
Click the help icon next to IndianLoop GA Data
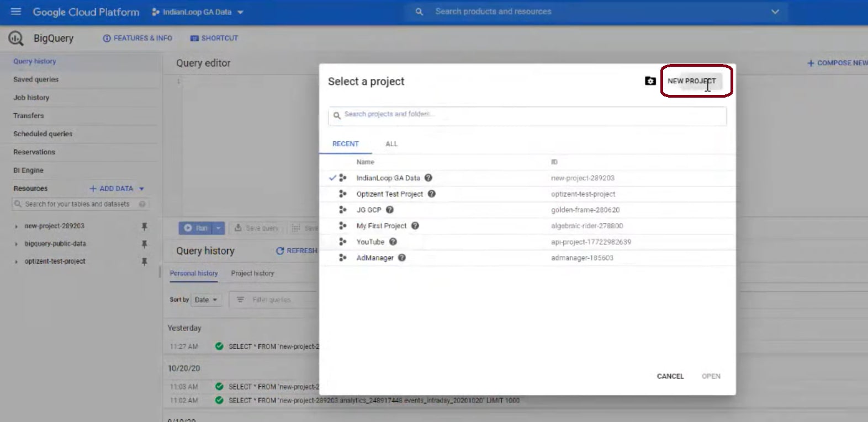pyautogui.click(x=428, y=178)
